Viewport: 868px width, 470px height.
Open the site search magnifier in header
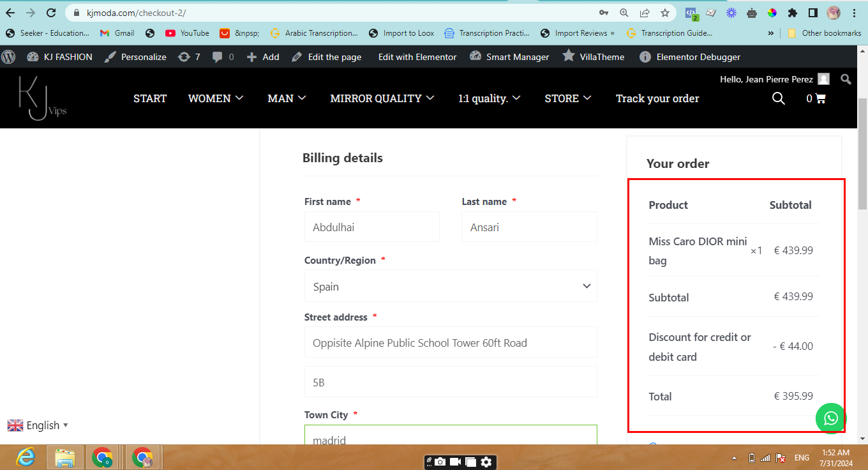(x=779, y=98)
